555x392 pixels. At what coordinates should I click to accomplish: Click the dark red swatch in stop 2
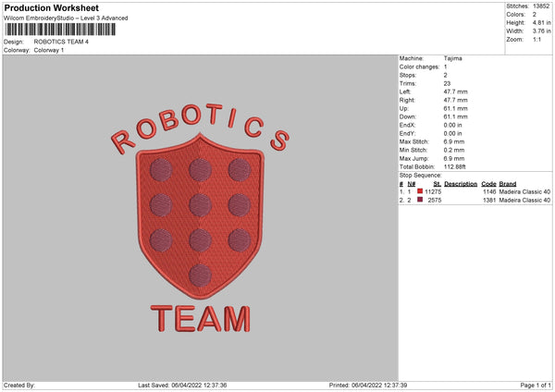[x=420, y=200]
